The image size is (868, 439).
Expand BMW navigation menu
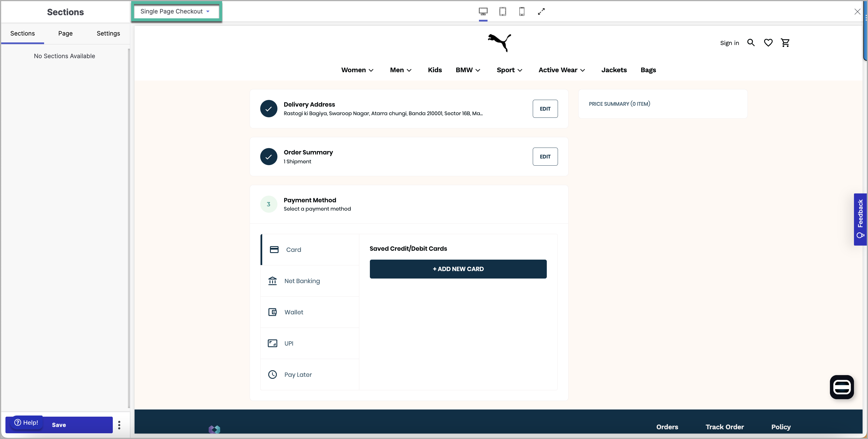click(468, 70)
